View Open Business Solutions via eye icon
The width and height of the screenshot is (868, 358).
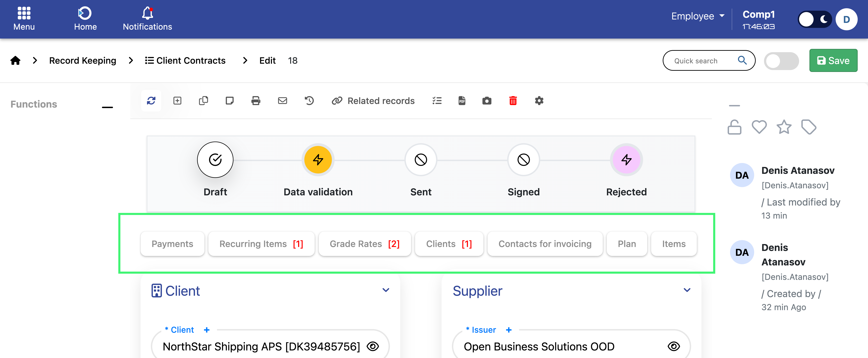(674, 346)
